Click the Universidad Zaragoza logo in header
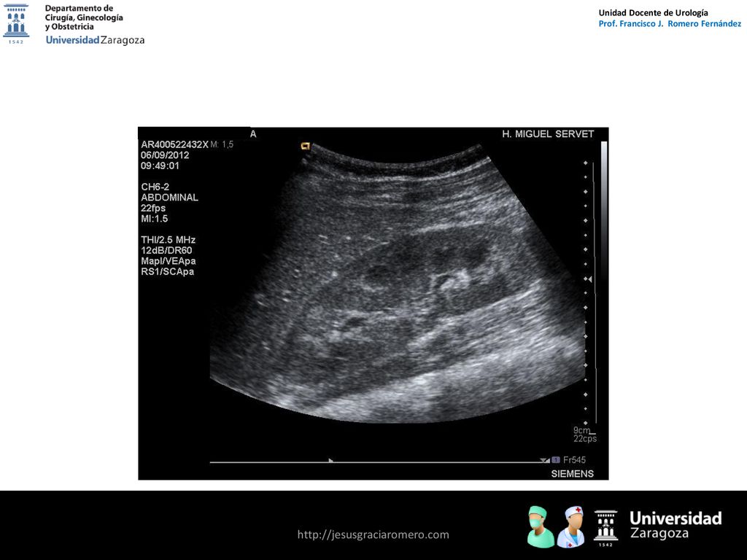 click(x=16, y=24)
